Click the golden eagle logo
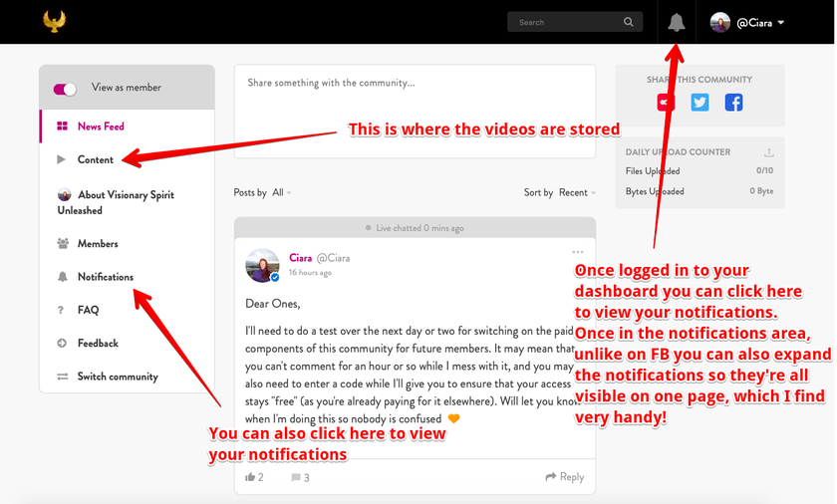The image size is (837, 504). (x=54, y=21)
